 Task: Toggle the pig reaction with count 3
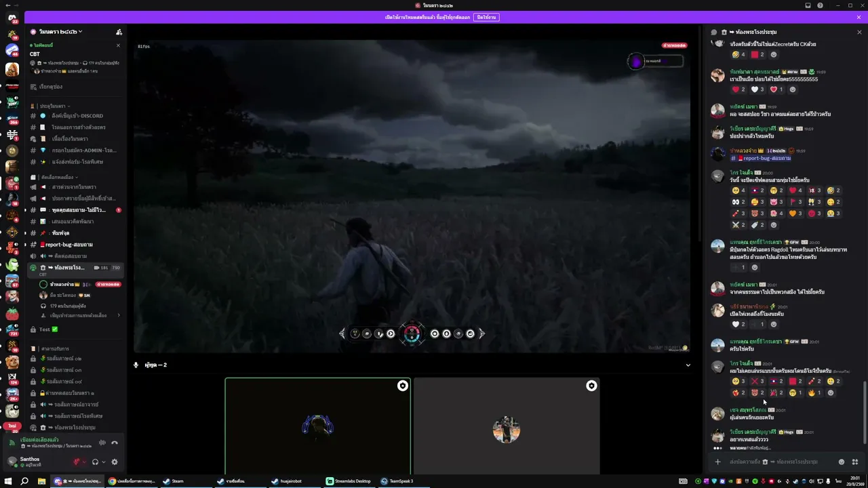pos(777,202)
